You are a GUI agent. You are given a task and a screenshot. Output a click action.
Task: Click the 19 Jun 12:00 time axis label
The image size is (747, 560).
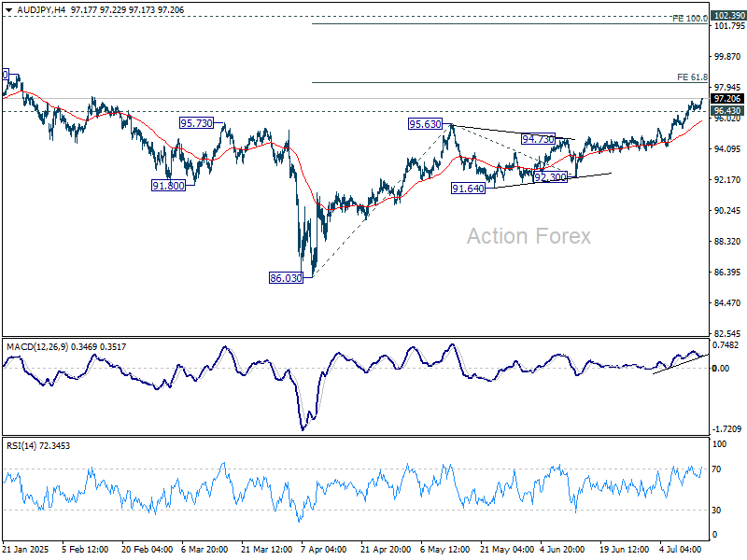click(x=624, y=550)
